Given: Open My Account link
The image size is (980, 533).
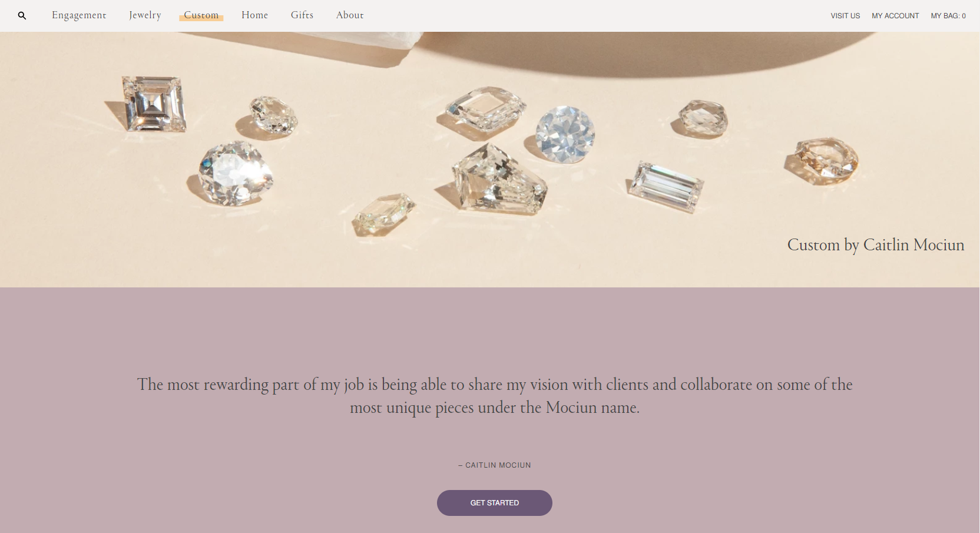Looking at the screenshot, I should coord(895,16).
